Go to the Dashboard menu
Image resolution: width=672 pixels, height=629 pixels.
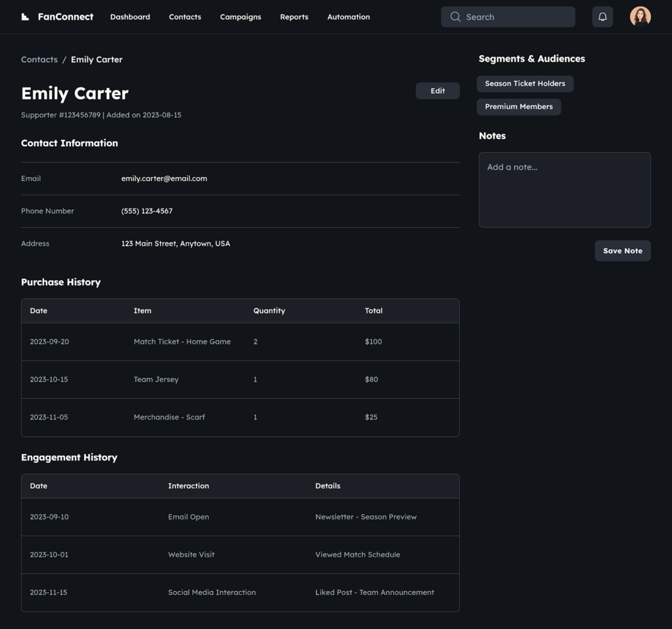(130, 17)
